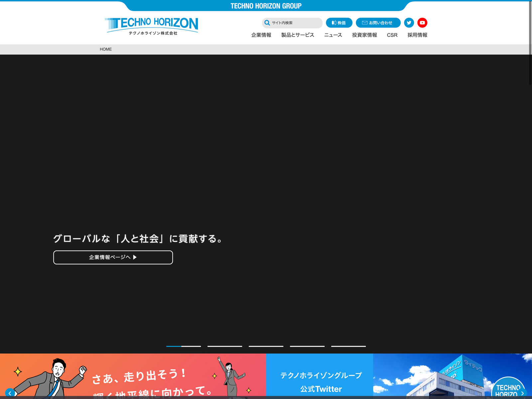Open the 株価 stock price button
Viewport: 532px width, 399px height.
(339, 23)
